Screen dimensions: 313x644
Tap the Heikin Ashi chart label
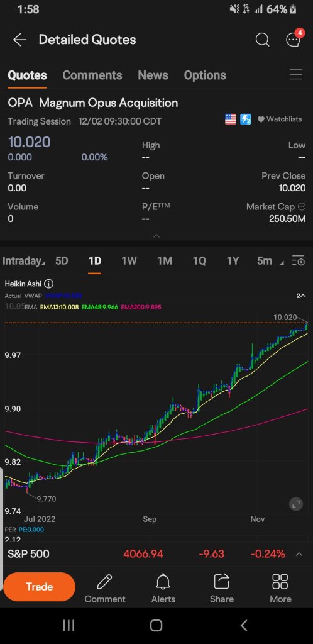pyautogui.click(x=23, y=284)
